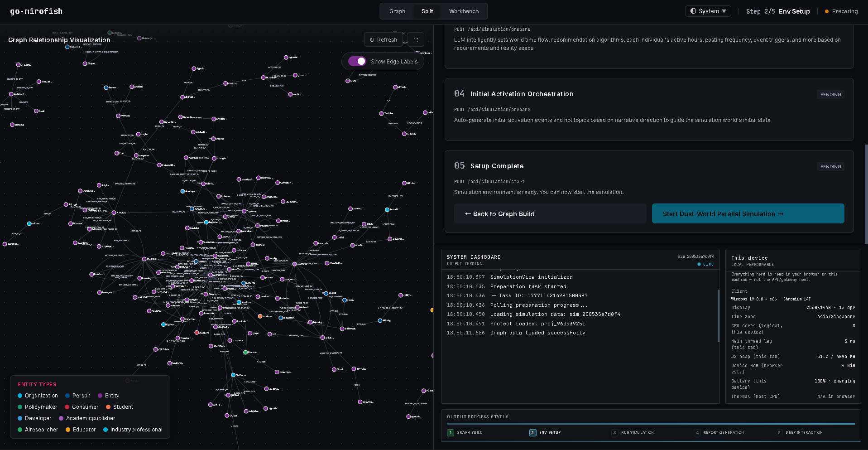Select the orange 'students' graph node

(260, 316)
